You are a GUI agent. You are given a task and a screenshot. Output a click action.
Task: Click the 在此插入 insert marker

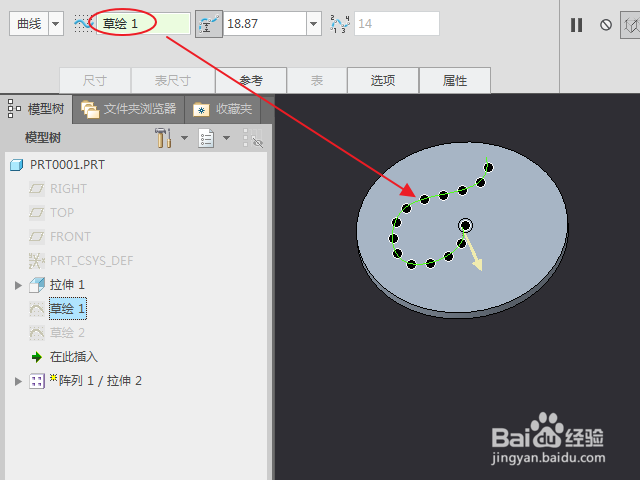point(74,357)
